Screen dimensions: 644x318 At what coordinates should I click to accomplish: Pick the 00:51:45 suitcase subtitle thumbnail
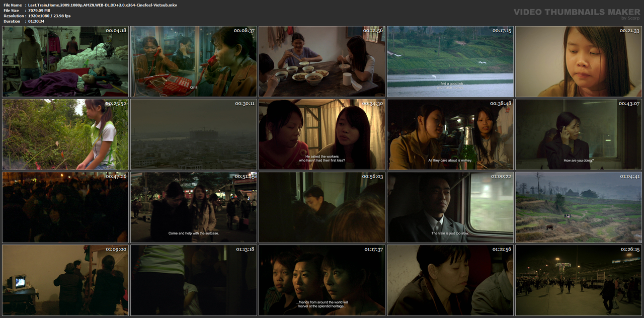tap(194, 207)
